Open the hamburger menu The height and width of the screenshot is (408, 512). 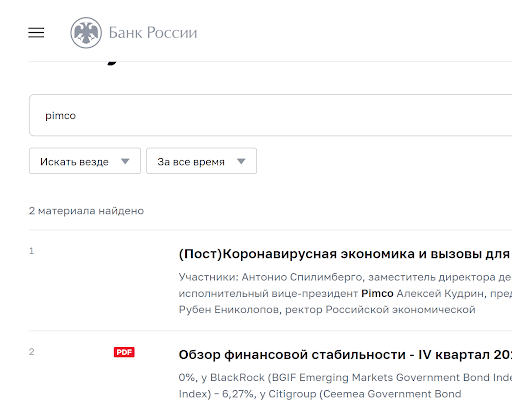[x=36, y=33]
